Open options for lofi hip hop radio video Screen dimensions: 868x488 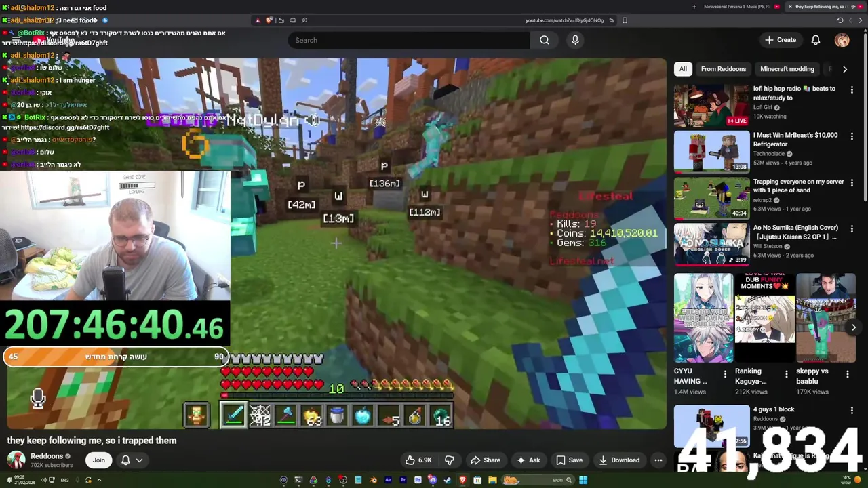coord(852,89)
